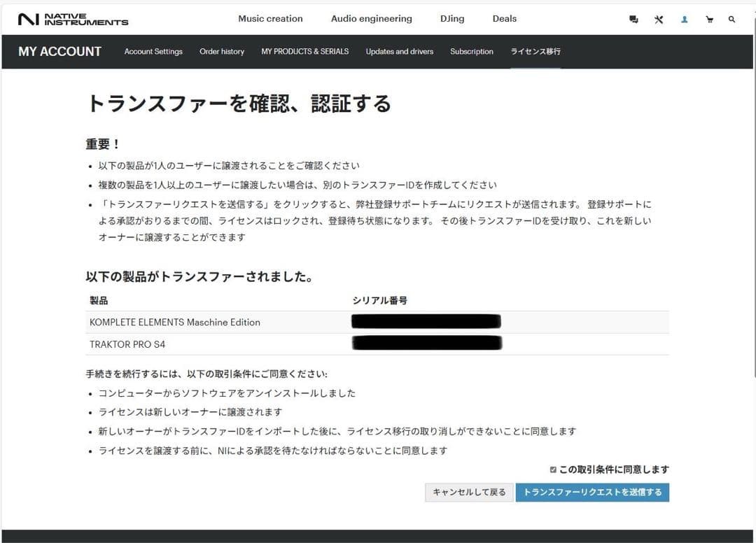This screenshot has width=756, height=543.
Task: Click the シリアル番号 column header
Action: tap(379, 301)
